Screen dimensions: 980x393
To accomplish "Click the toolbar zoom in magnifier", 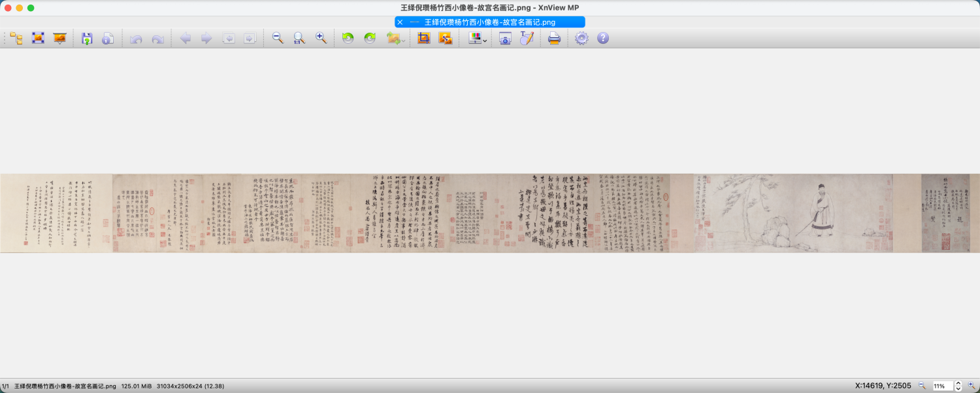I will [x=321, y=39].
